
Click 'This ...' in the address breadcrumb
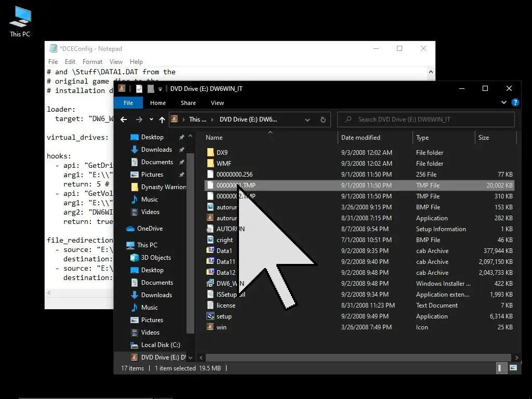point(197,119)
